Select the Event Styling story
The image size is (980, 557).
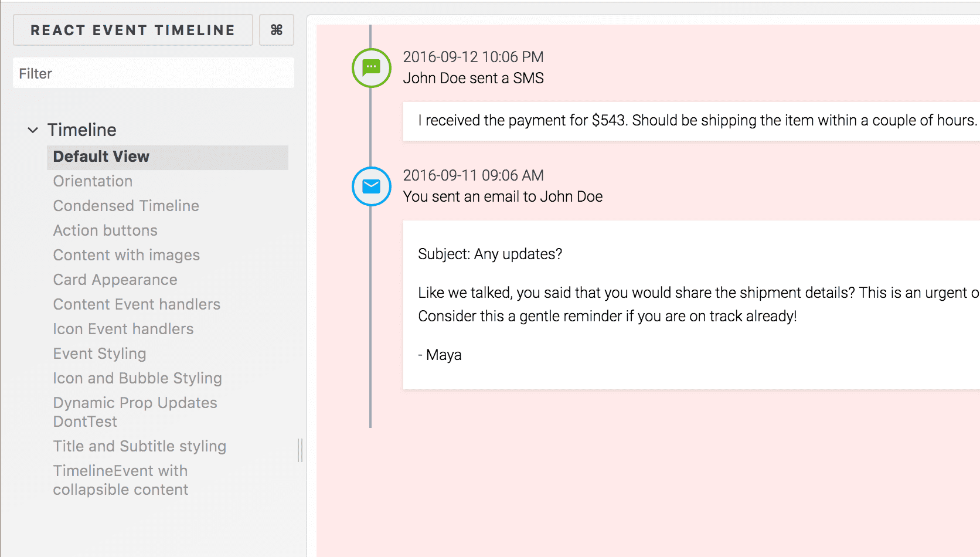point(100,354)
